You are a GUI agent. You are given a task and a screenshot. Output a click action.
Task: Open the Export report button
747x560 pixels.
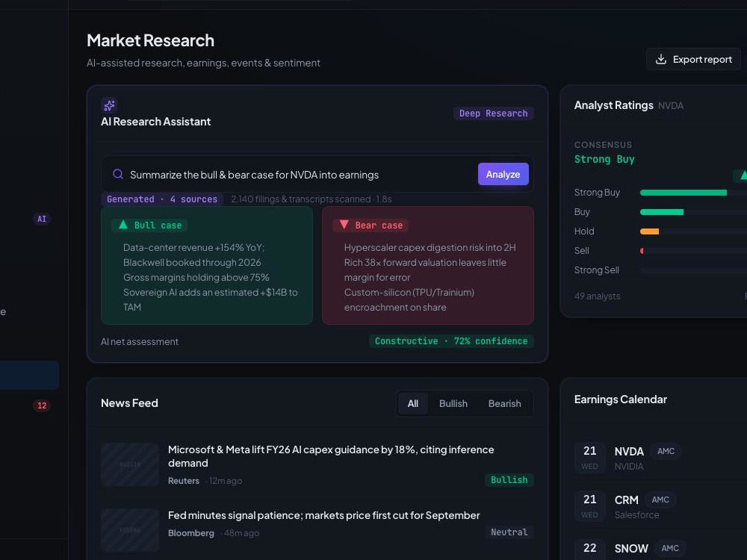tap(694, 60)
